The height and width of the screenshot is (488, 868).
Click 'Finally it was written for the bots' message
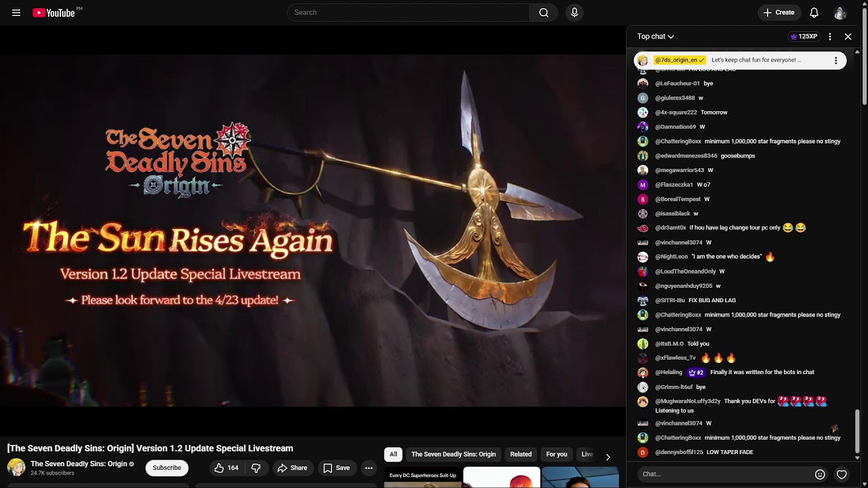[762, 373]
